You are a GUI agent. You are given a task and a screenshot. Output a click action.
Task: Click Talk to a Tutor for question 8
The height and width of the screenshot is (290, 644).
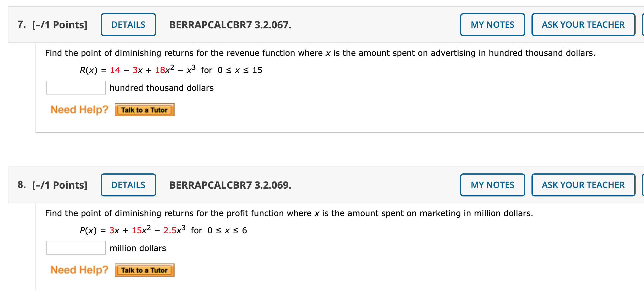(144, 270)
